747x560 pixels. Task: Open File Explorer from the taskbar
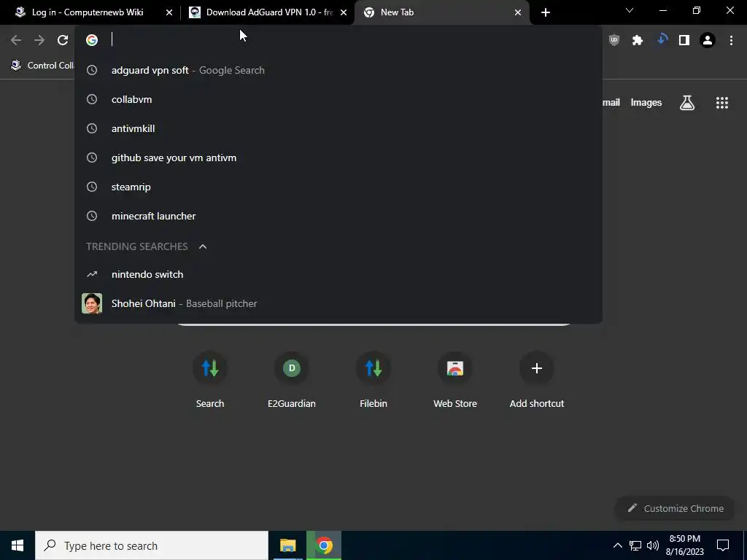[x=287, y=545]
